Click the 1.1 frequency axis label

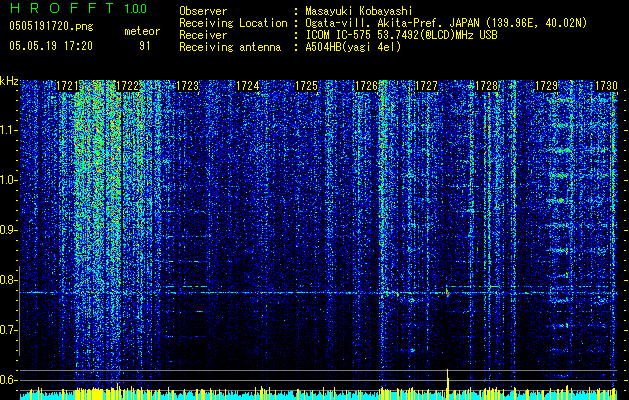pos(8,130)
